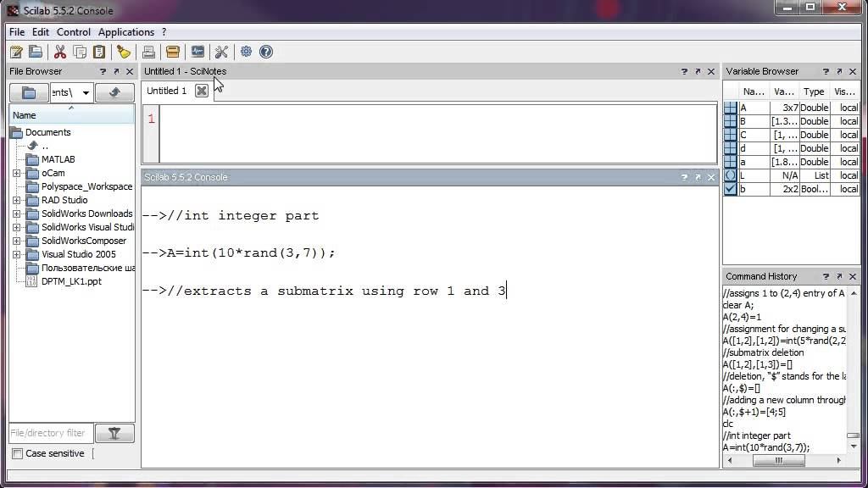Select MATLAB folder in File Browser
The height and width of the screenshot is (488, 868).
pyautogui.click(x=58, y=159)
